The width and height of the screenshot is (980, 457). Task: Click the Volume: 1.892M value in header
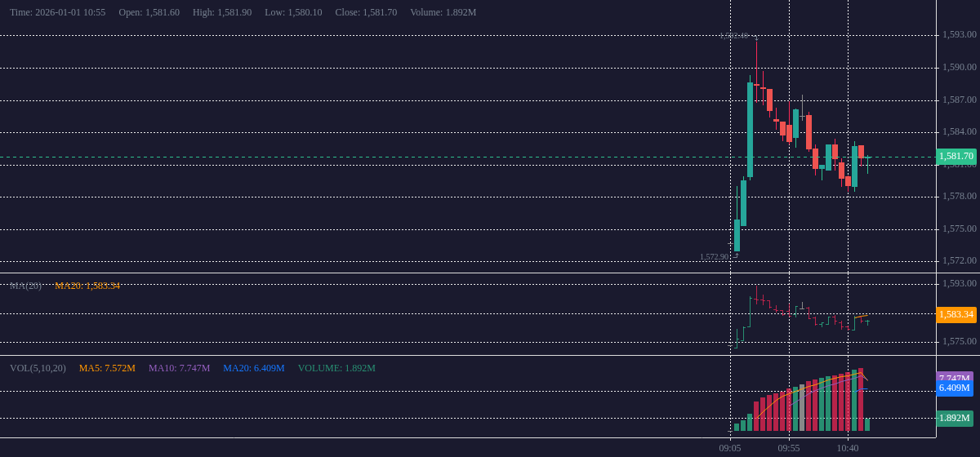point(443,12)
